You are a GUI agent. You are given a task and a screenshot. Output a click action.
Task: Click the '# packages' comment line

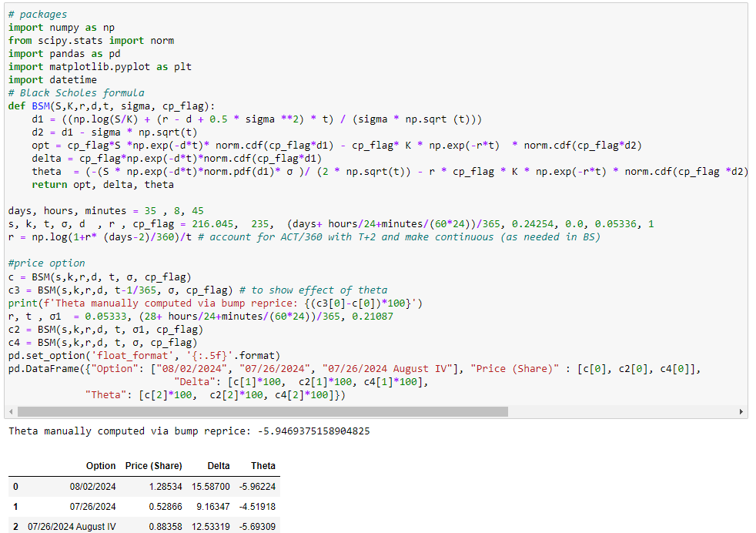pos(38,15)
